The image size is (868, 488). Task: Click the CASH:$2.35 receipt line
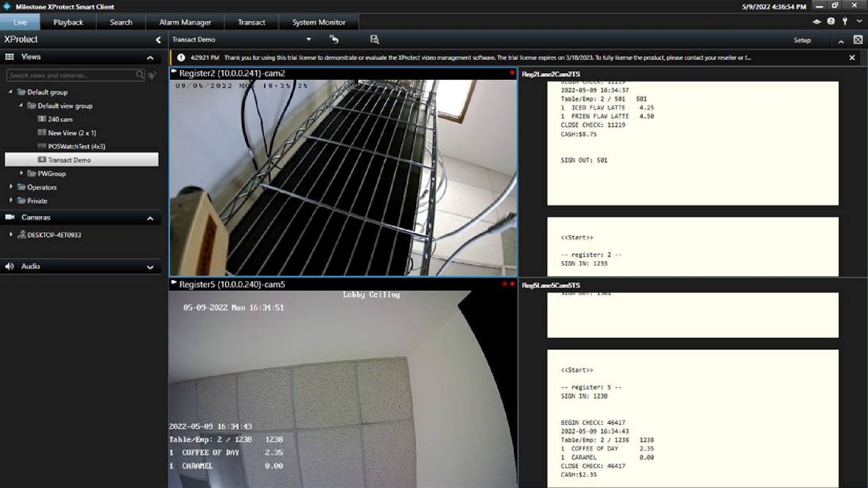578,474
